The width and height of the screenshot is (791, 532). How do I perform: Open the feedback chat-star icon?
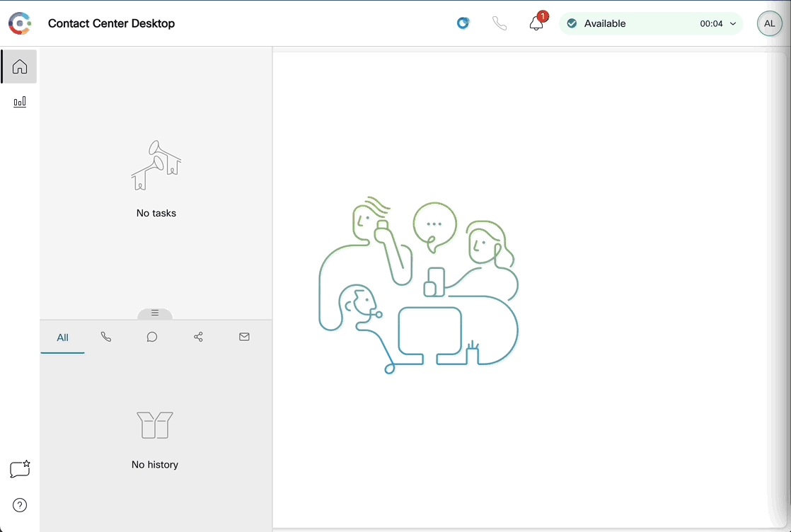[x=20, y=469]
